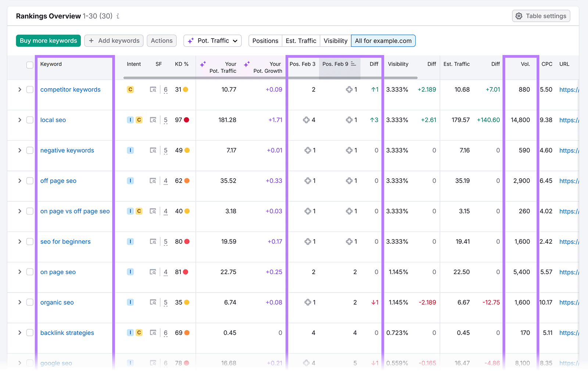This screenshot has width=588, height=373.
Task: Click the Buy more keywords button
Action: (x=48, y=40)
